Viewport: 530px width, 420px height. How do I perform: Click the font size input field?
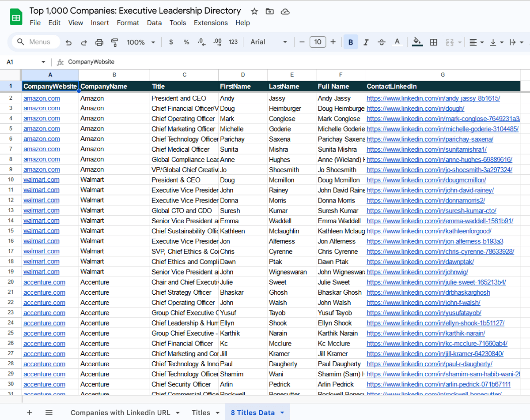point(318,42)
